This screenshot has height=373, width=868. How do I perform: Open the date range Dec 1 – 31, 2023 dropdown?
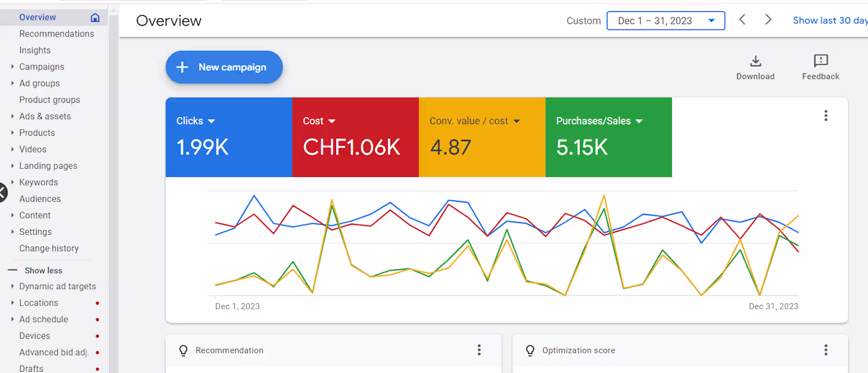[666, 21]
